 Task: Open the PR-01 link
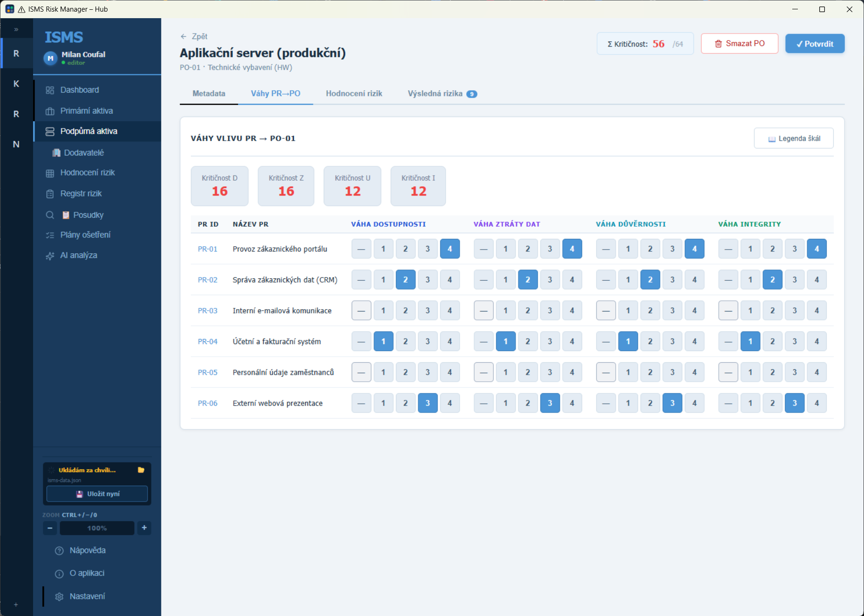tap(207, 249)
